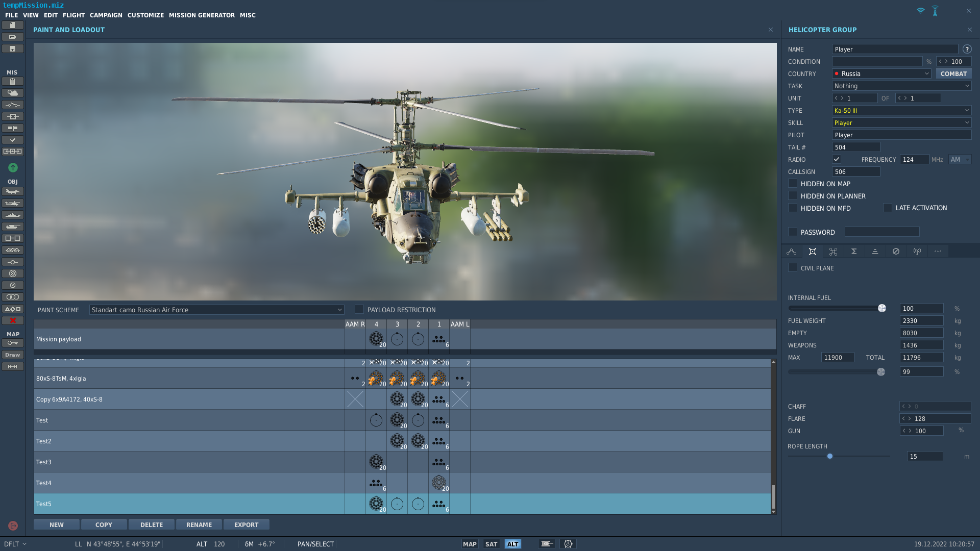Tick the PASSWORD checkbox

[793, 232]
